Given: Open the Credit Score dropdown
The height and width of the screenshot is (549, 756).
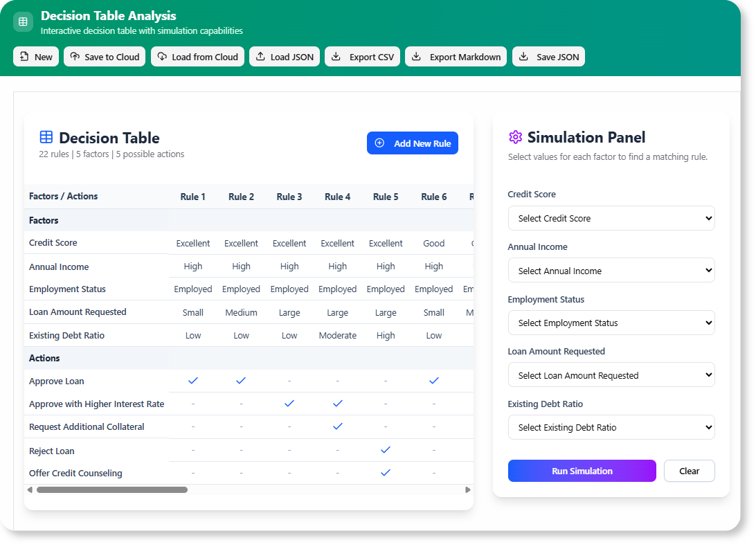Looking at the screenshot, I should (611, 218).
